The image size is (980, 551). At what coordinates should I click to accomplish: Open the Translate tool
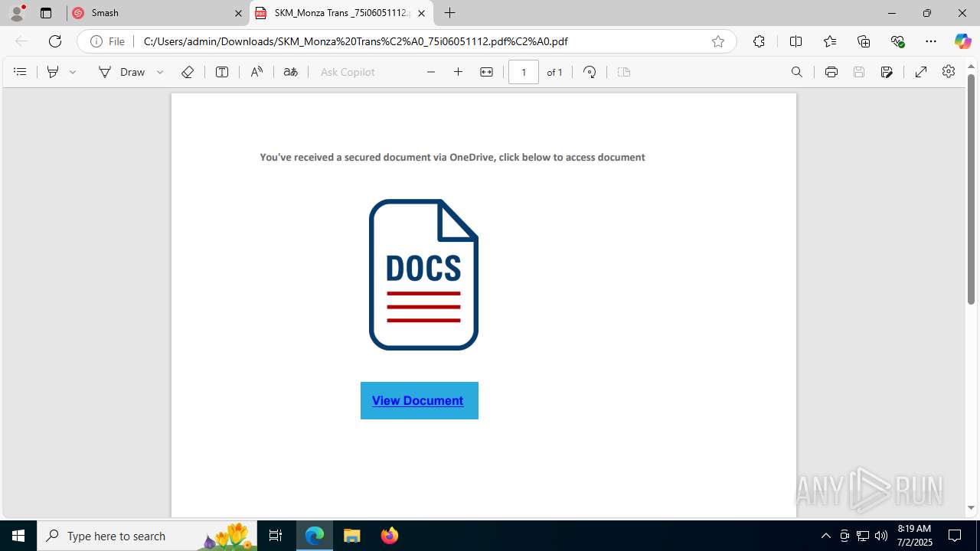click(290, 72)
